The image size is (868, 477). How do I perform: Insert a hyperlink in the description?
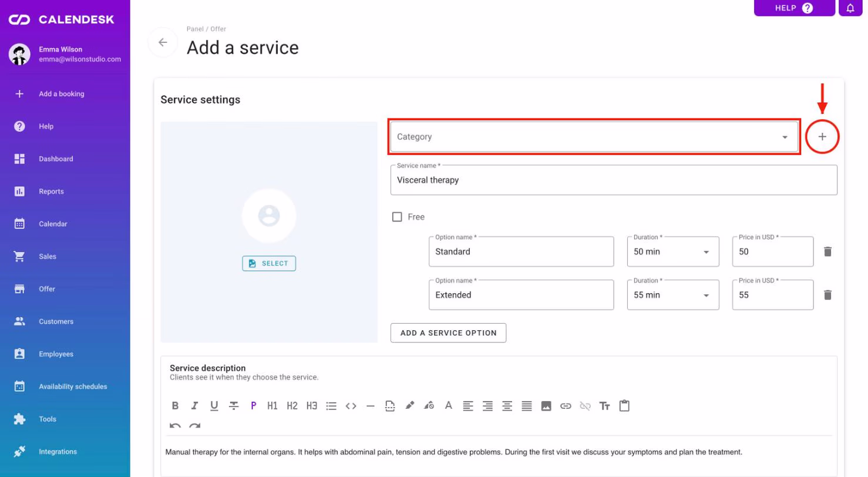pos(566,405)
